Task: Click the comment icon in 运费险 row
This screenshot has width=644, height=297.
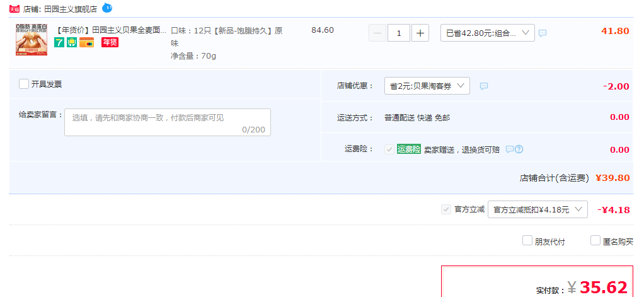Action: coord(510,149)
